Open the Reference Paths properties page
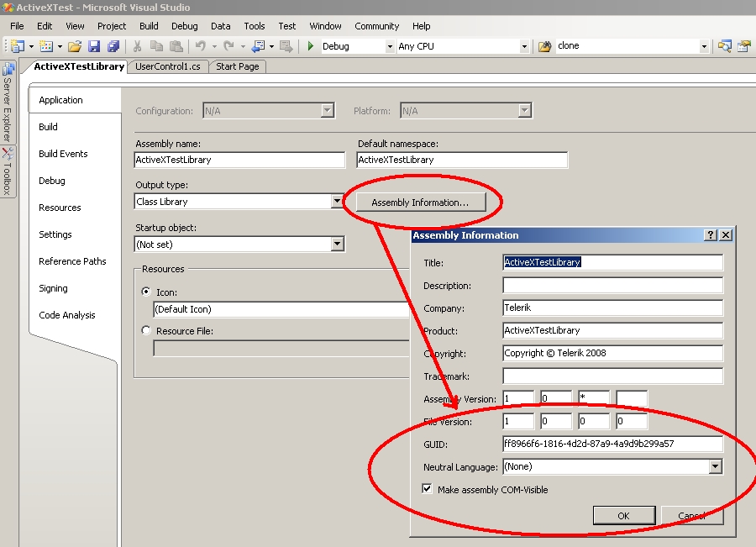The image size is (756, 547). pos(72,261)
